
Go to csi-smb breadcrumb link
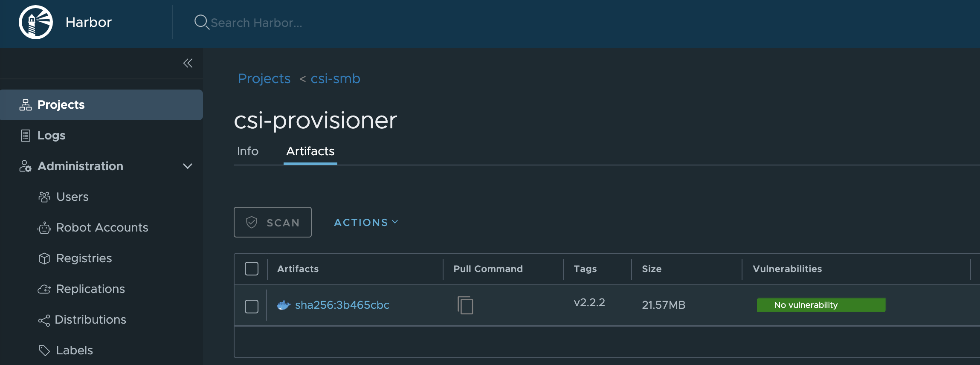click(x=335, y=78)
